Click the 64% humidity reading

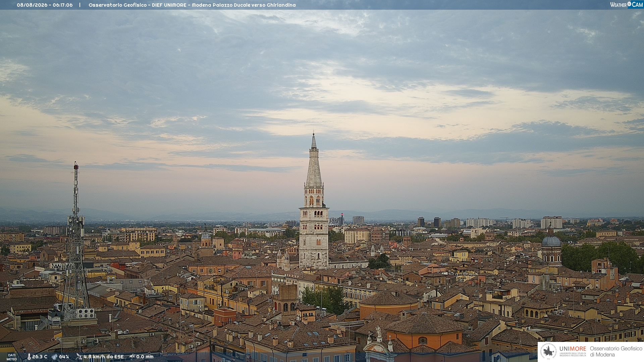point(64,357)
